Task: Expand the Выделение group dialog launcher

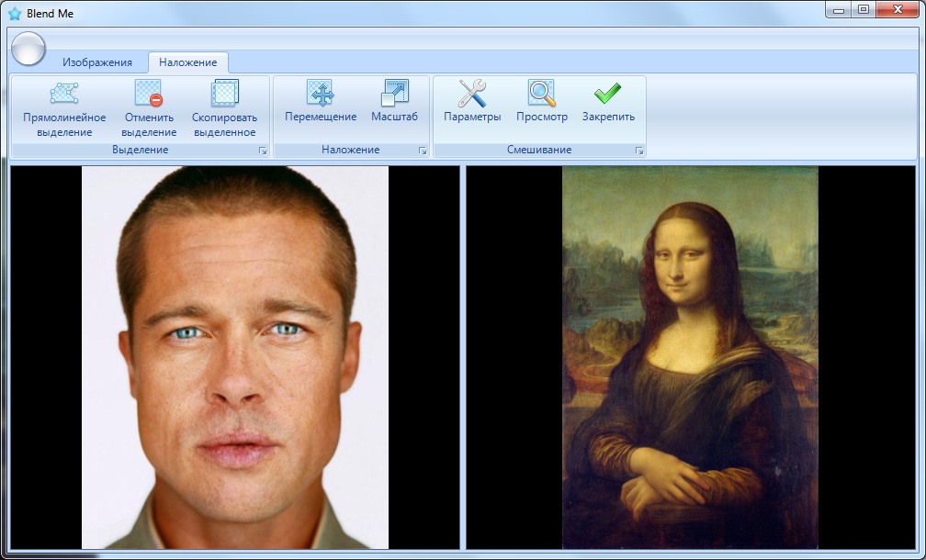Action: point(262,151)
